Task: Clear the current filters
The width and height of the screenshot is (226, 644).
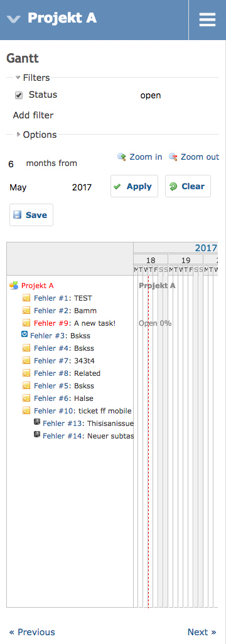Action: click(x=188, y=186)
